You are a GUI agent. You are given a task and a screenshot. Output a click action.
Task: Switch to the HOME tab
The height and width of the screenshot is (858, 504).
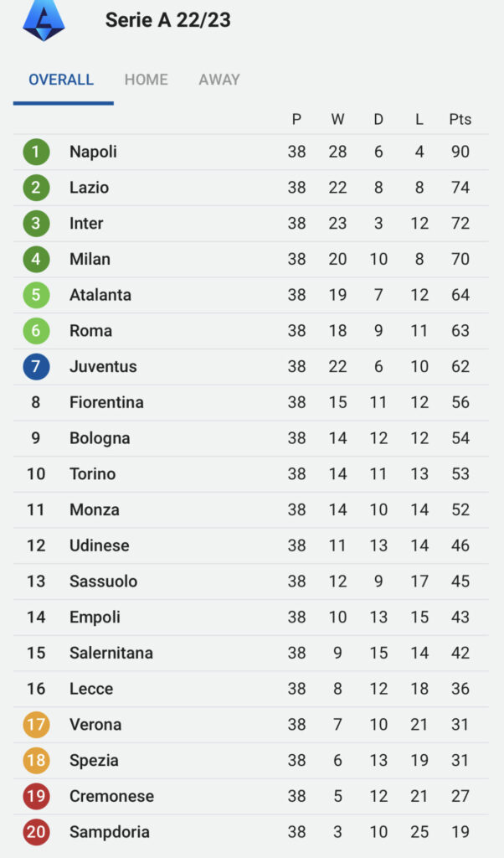146,80
